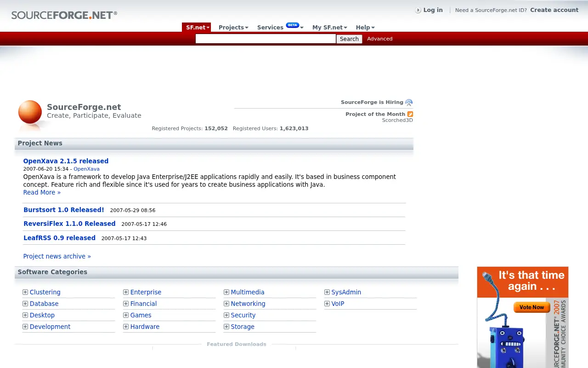Click the orange sphere SourceForge icon
The image size is (588, 368).
pyautogui.click(x=30, y=112)
